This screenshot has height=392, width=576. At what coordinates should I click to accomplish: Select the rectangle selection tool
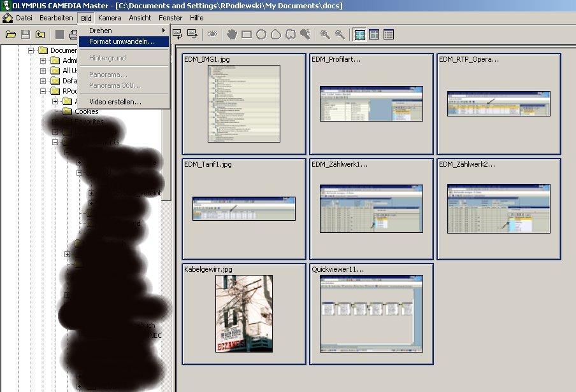[x=247, y=34]
